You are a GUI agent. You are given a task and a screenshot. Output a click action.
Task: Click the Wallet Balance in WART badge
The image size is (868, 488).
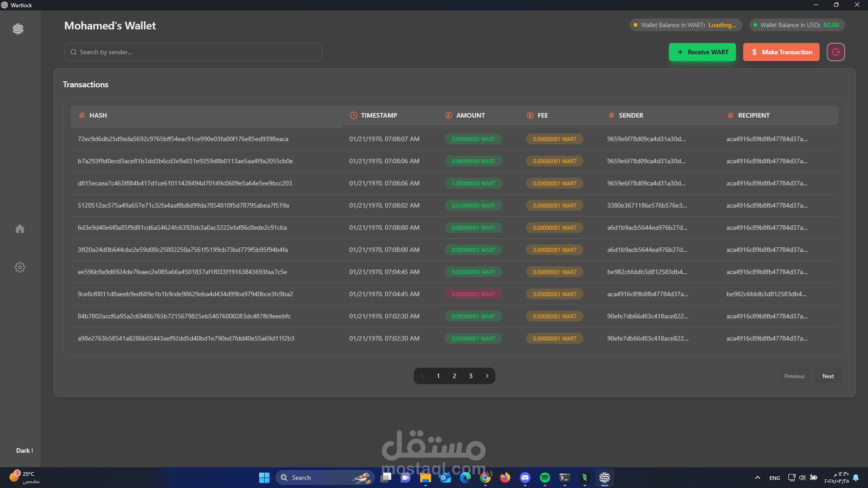(686, 25)
